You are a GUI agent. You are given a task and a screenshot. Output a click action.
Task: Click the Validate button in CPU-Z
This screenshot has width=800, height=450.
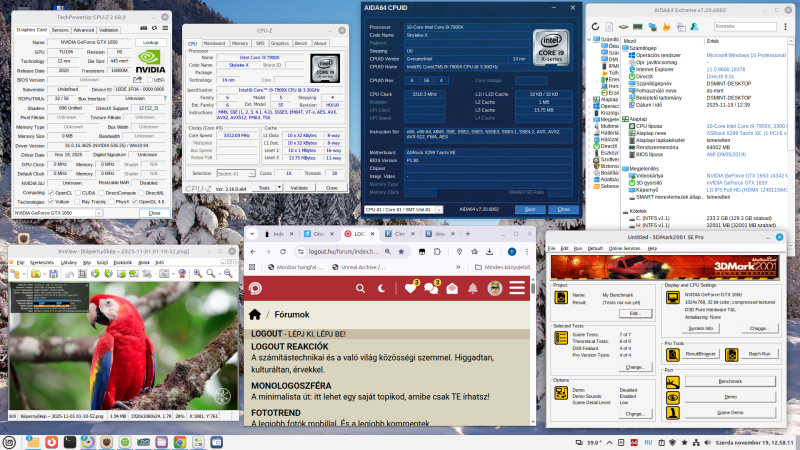pos(299,188)
